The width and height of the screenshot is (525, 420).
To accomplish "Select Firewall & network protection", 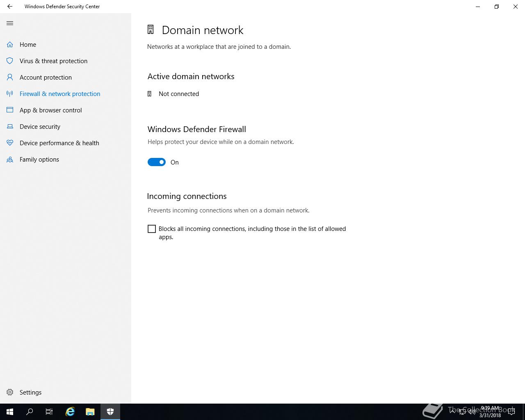I will 66,94.
